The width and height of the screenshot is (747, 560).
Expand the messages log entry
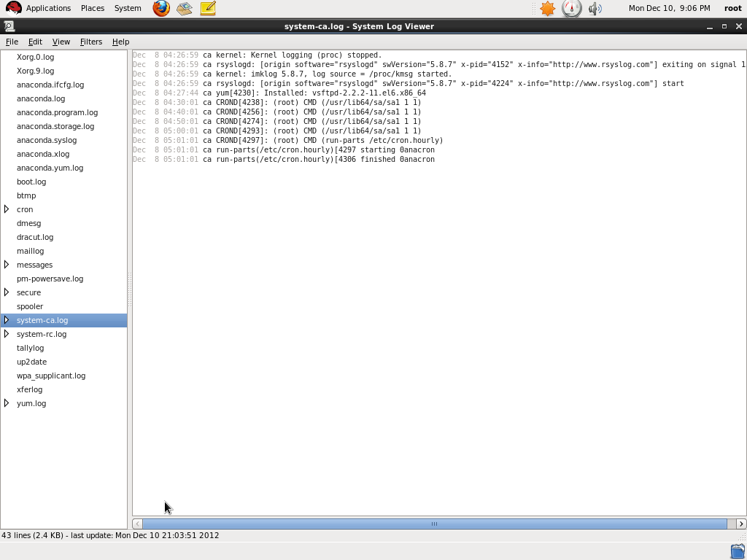click(7, 264)
